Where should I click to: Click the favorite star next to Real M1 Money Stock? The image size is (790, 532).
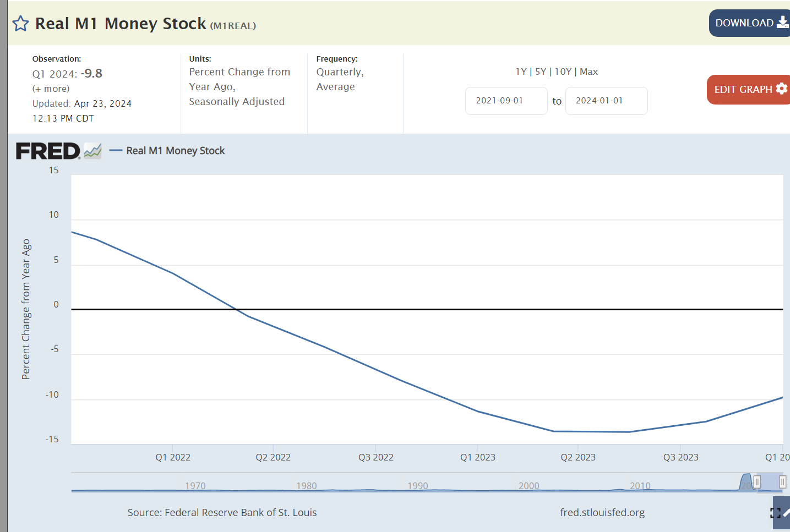(x=20, y=24)
